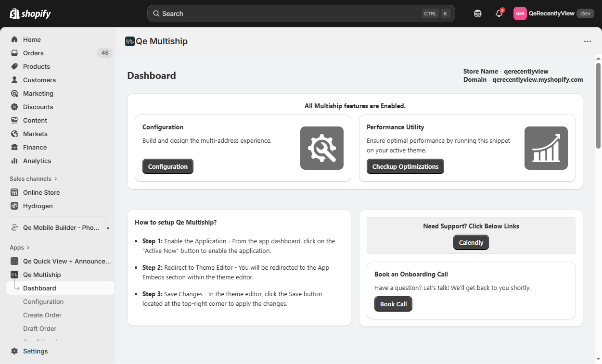Click the Qe Multiship truck icon in the header
This screenshot has height=364, width=602.
130,41
